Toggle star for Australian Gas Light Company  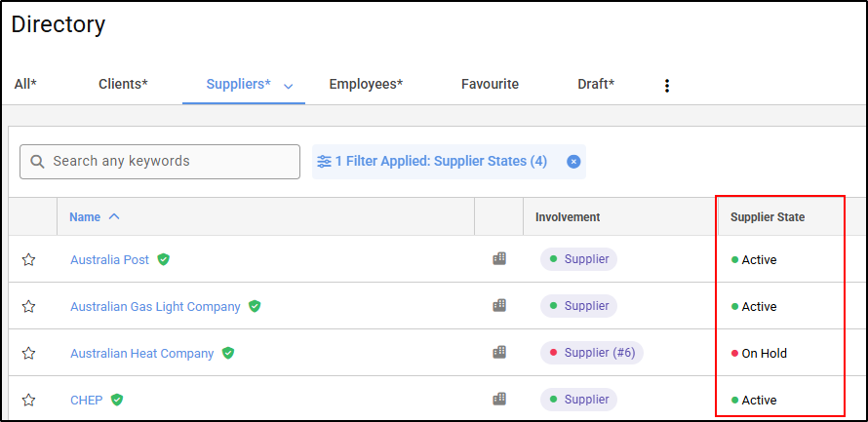[x=28, y=306]
